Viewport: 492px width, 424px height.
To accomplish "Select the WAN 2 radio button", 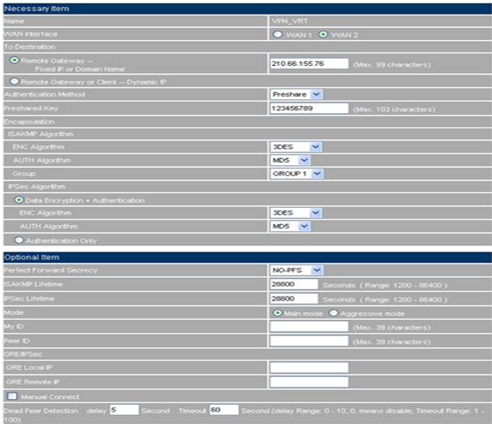I will 323,34.
